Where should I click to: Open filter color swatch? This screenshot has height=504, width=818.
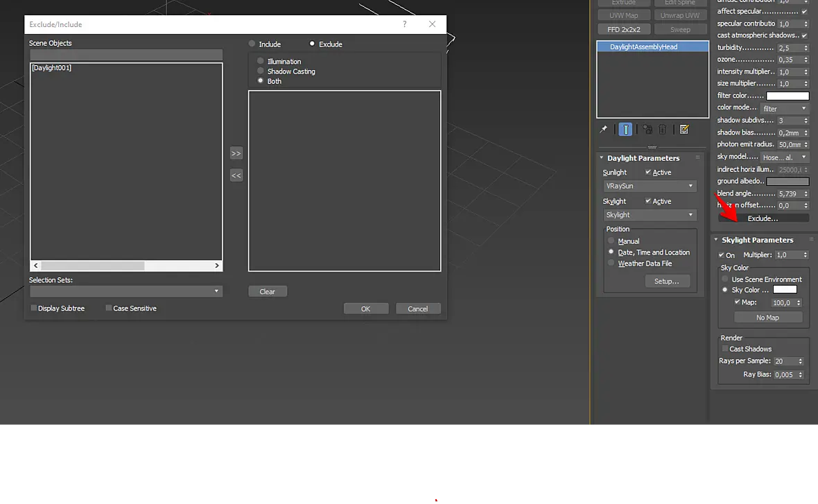(x=787, y=96)
